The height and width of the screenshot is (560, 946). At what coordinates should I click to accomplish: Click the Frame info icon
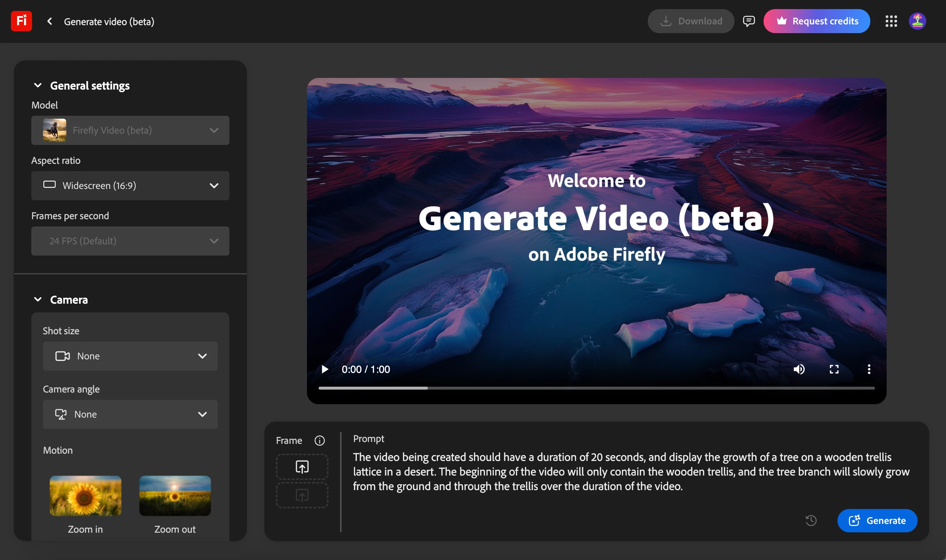319,440
